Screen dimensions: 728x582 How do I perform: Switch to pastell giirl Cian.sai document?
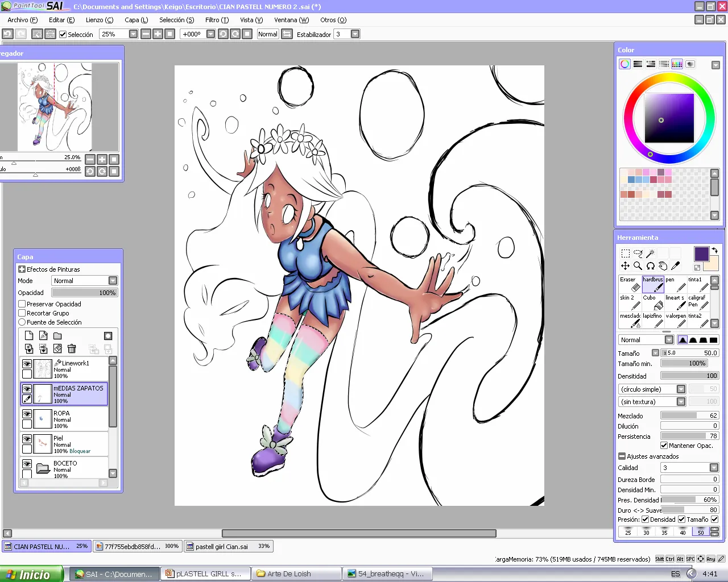point(229,547)
